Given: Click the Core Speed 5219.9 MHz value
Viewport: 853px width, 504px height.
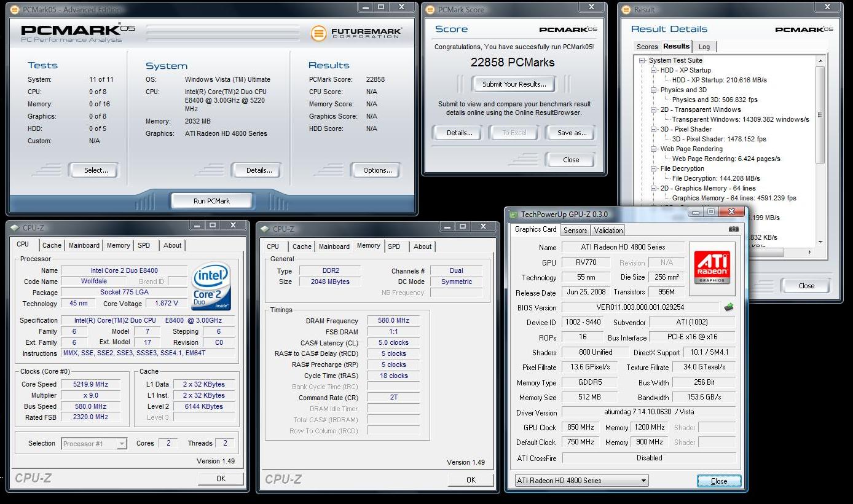Looking at the screenshot, I should [90, 384].
